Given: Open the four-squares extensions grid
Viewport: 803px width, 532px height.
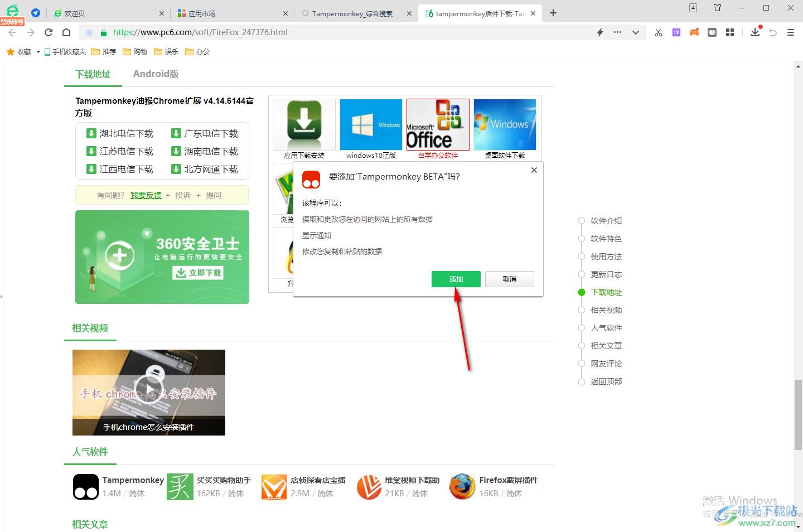Looking at the screenshot, I should (x=730, y=32).
